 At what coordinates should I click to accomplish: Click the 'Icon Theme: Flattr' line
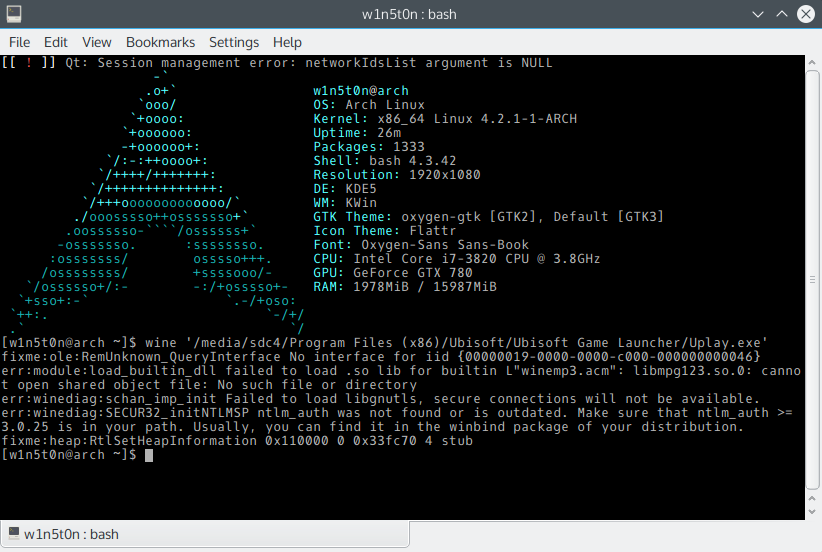[x=385, y=231]
